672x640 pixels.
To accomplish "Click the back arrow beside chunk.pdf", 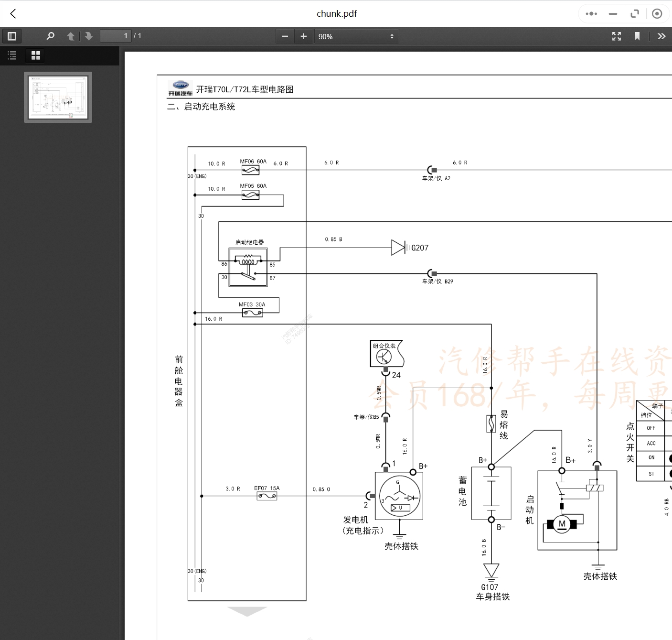I will pos(13,14).
